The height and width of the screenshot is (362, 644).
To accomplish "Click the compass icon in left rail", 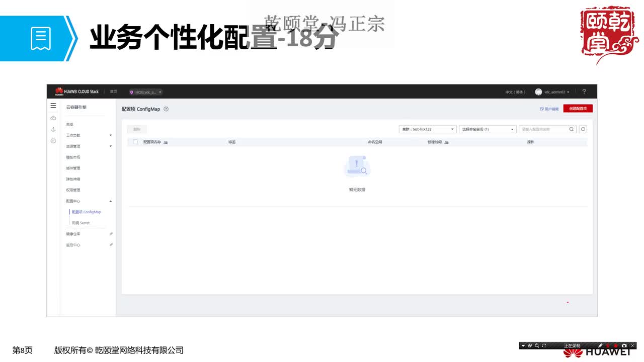I will [53, 141].
